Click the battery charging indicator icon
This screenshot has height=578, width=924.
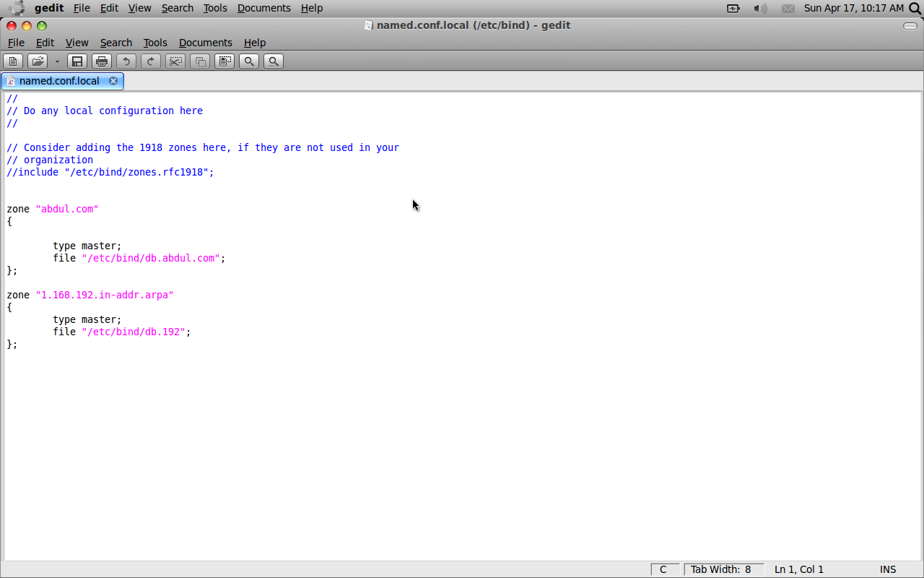coord(733,8)
